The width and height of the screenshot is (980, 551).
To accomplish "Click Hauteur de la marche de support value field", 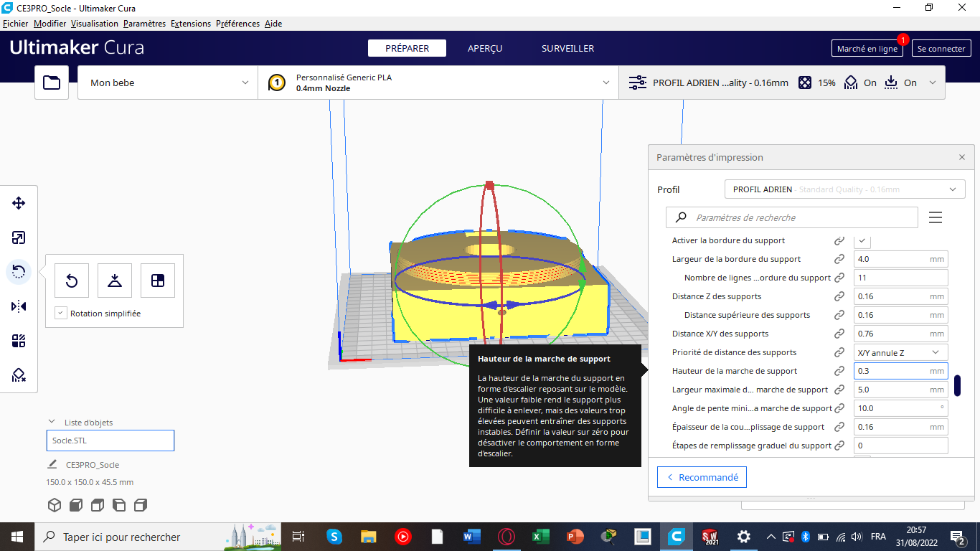I will [900, 371].
